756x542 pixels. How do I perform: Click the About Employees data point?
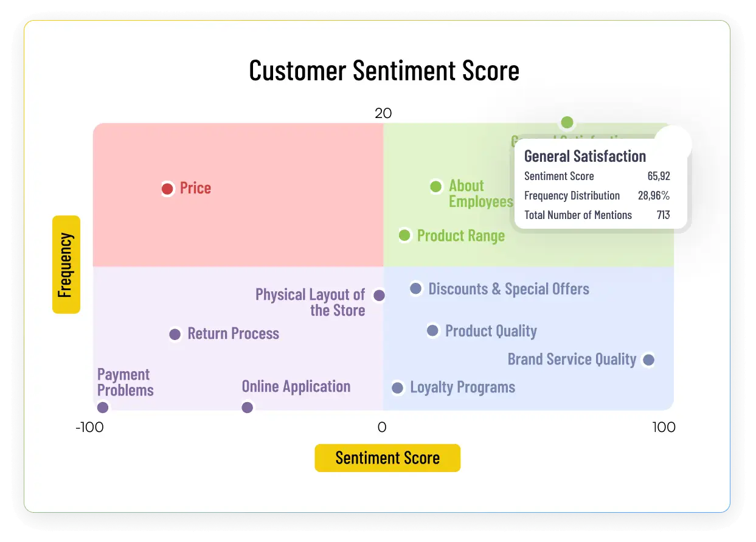[x=435, y=187]
